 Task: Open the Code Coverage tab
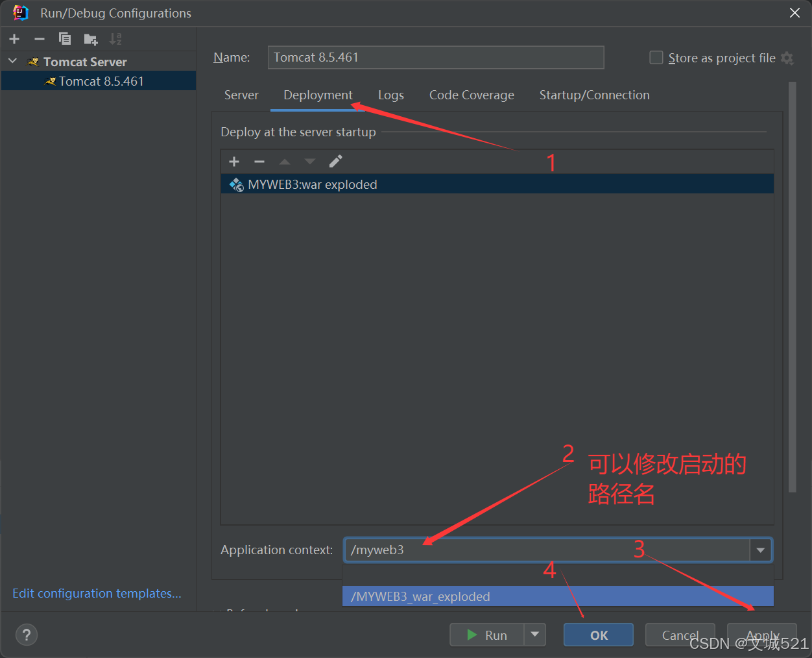point(472,95)
